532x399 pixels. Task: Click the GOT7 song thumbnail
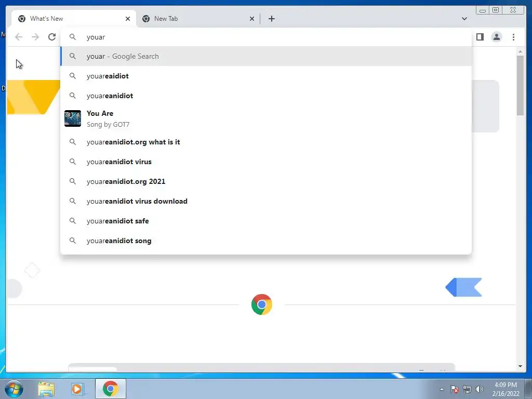[x=73, y=118]
